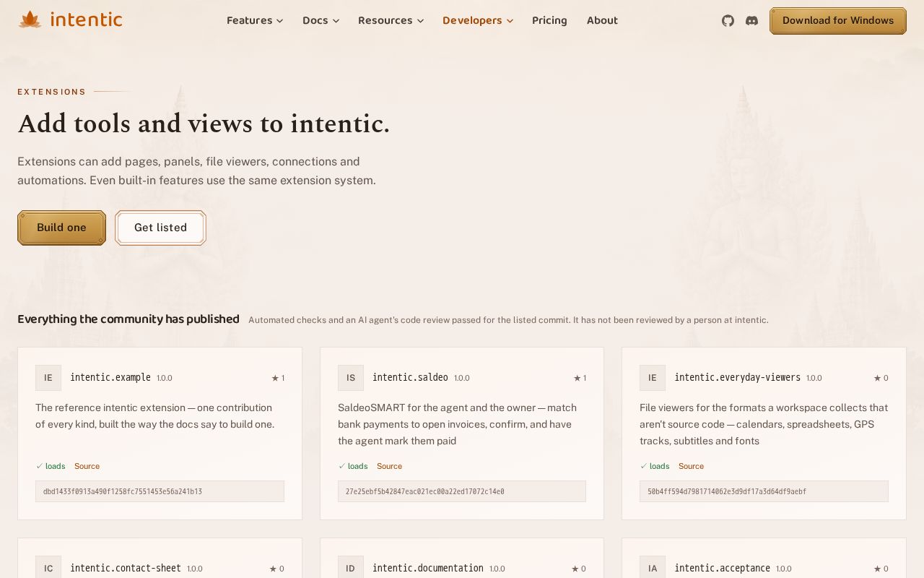Expand the Features dropdown menu
The height and width of the screenshot is (578, 924).
click(255, 20)
